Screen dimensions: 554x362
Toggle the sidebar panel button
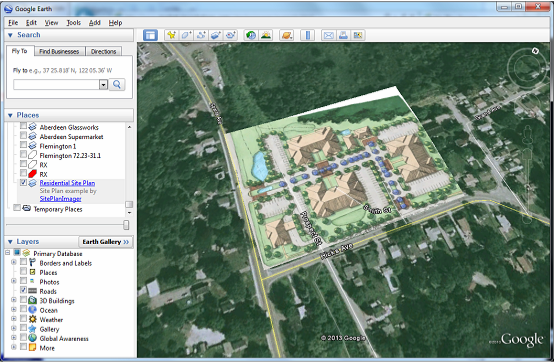151,35
